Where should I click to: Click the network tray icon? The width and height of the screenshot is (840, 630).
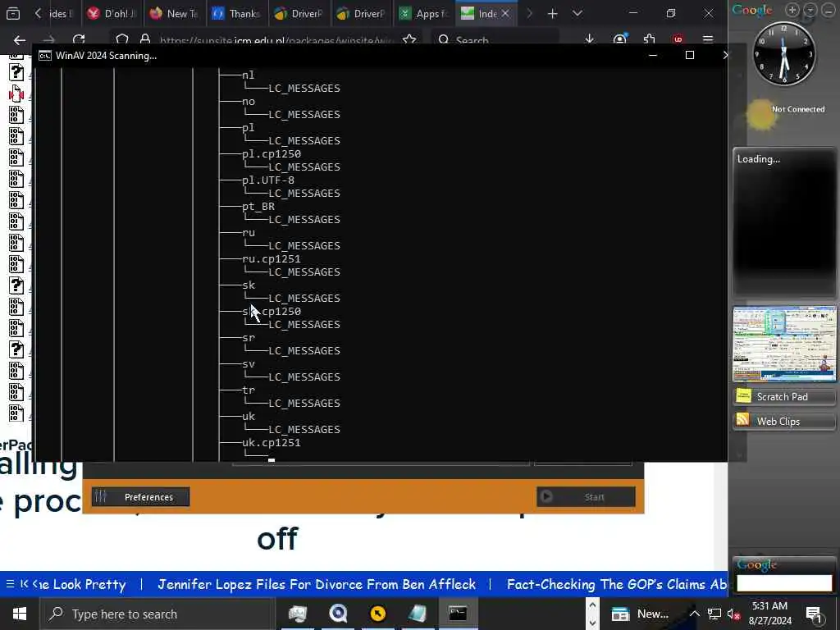click(x=714, y=614)
